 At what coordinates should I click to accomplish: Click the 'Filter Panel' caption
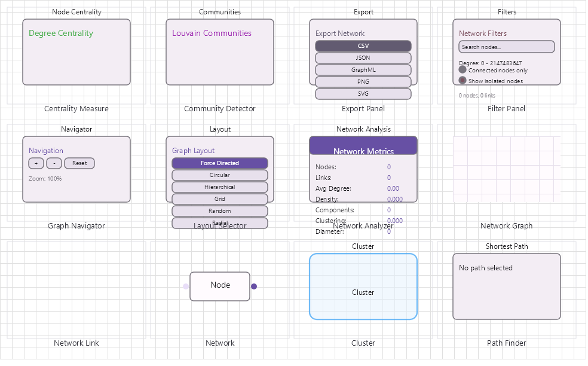point(506,108)
